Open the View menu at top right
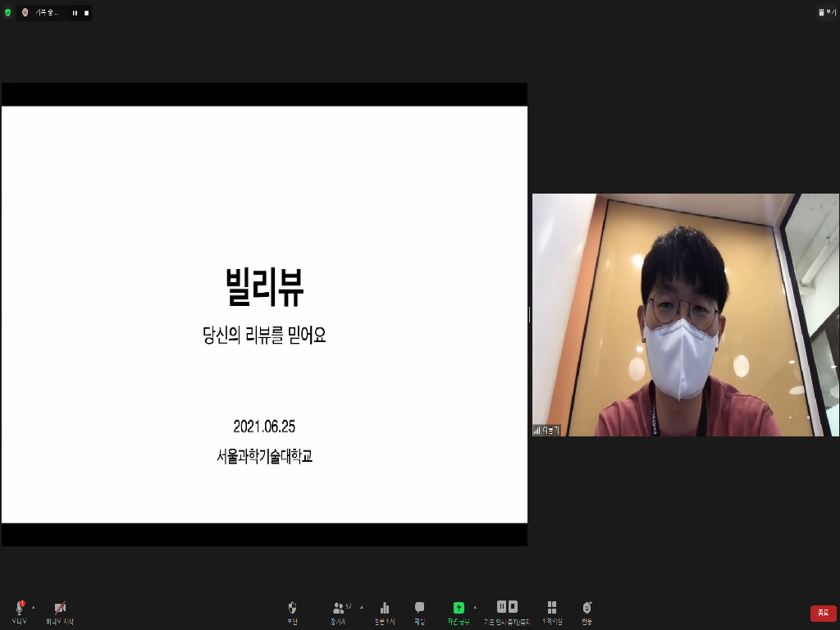This screenshot has width=840, height=630. (827, 11)
